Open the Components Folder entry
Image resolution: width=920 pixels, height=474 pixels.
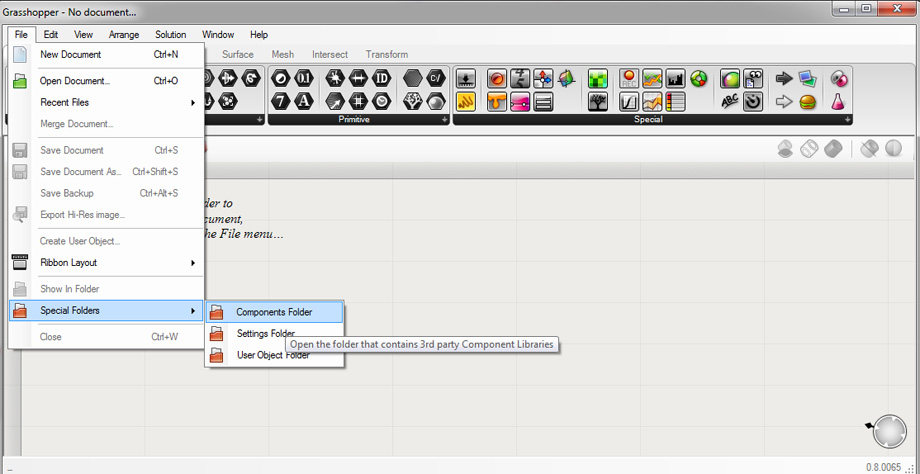[274, 312]
